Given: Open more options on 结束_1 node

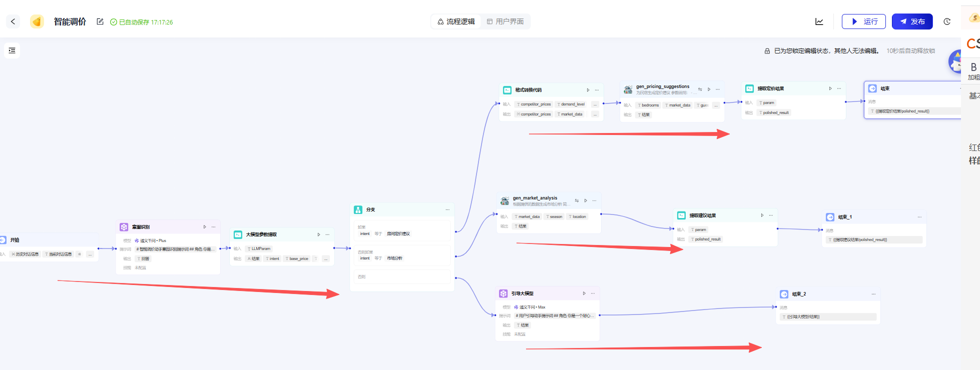Looking at the screenshot, I should [x=919, y=217].
